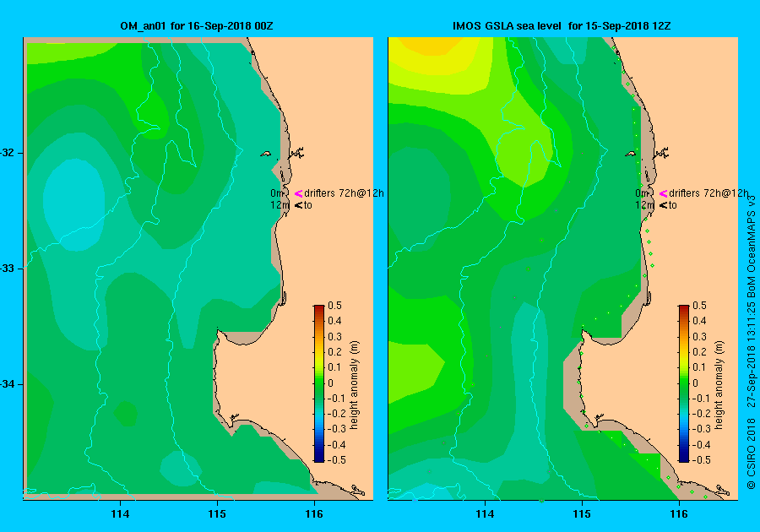Viewport: 760px width, 532px height.
Task: Click longitude 114 label under right map
Action: pos(485,514)
